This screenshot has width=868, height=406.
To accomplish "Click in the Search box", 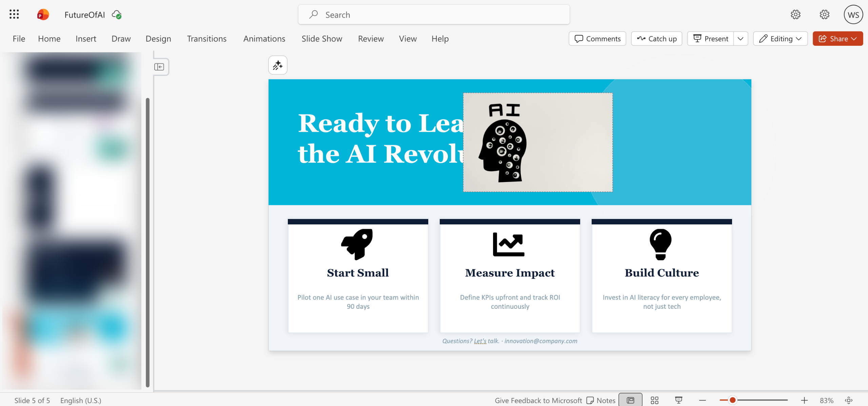I will 434,15.
